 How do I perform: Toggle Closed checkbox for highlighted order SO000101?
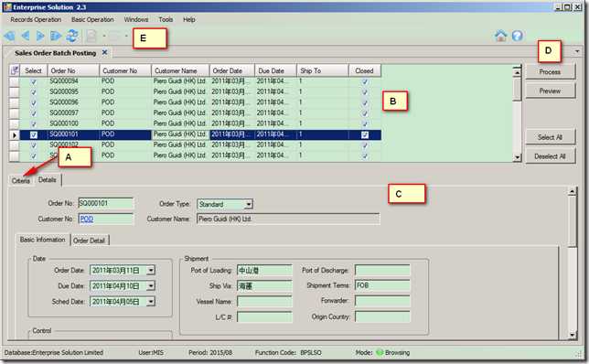(364, 134)
